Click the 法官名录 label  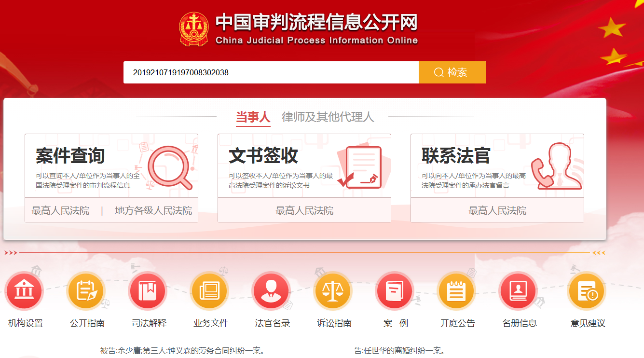click(x=273, y=323)
